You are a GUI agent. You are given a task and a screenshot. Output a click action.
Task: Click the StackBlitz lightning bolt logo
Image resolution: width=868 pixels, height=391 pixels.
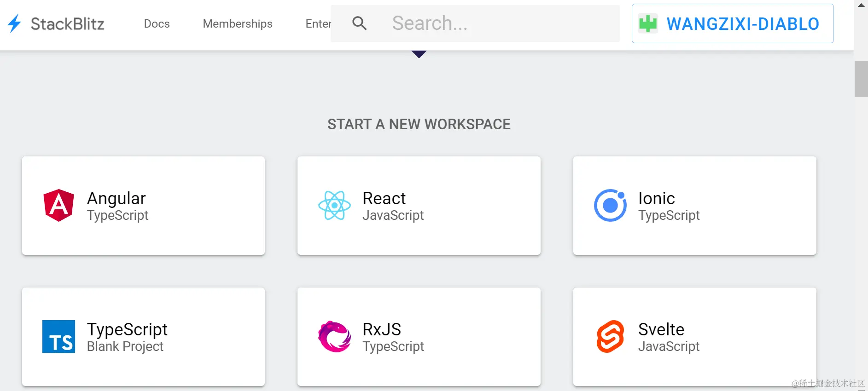[x=14, y=23]
